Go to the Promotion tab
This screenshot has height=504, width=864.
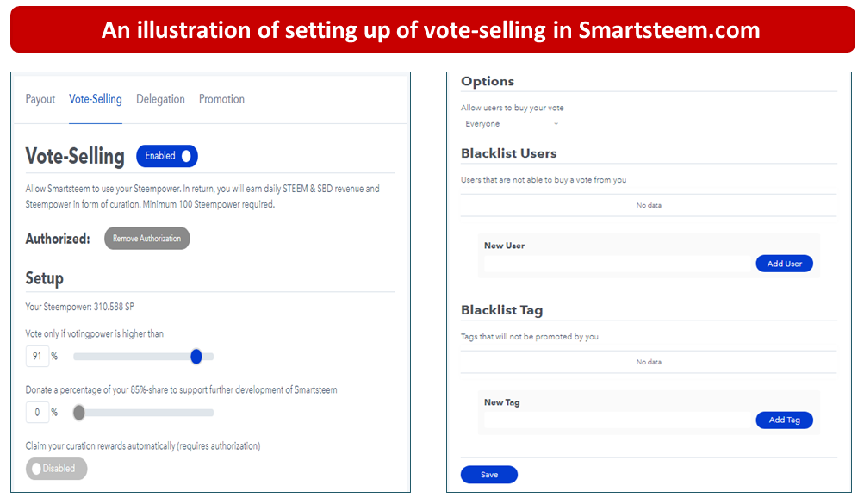221,99
